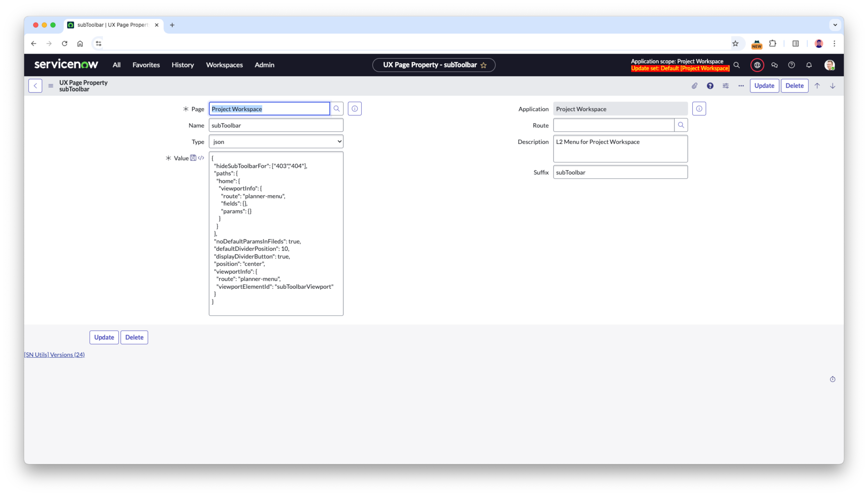Open the notifications bell
868x496 pixels.
(809, 65)
